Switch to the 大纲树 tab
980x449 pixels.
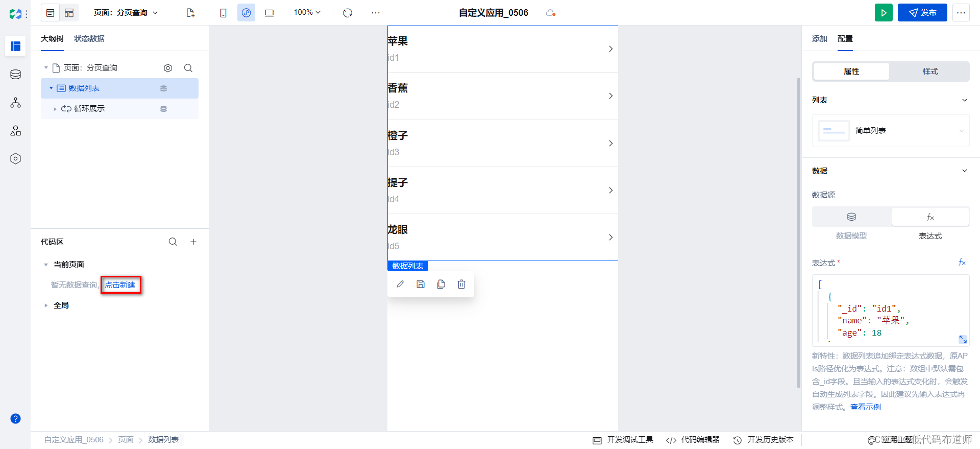pos(52,39)
